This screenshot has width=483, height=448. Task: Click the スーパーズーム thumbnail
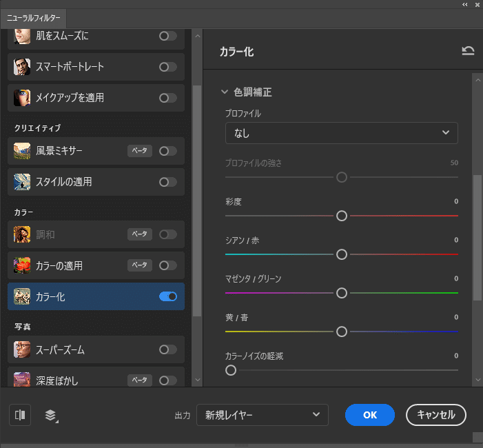tap(22, 349)
